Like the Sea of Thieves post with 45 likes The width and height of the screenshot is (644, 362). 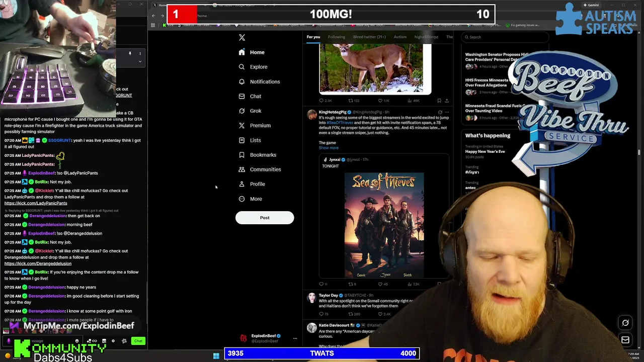tap(383, 284)
